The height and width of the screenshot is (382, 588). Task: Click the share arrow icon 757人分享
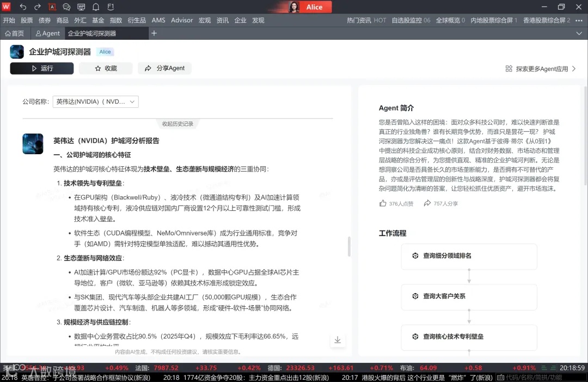tap(427, 203)
